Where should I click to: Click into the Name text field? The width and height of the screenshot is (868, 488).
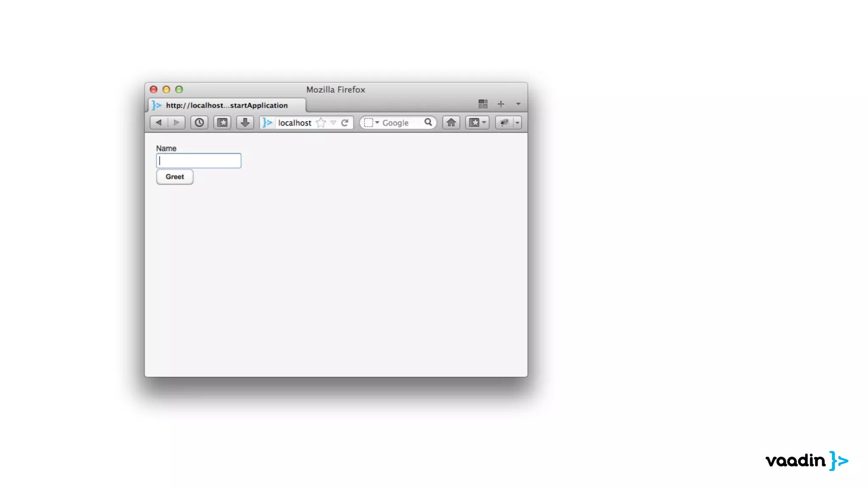click(198, 161)
